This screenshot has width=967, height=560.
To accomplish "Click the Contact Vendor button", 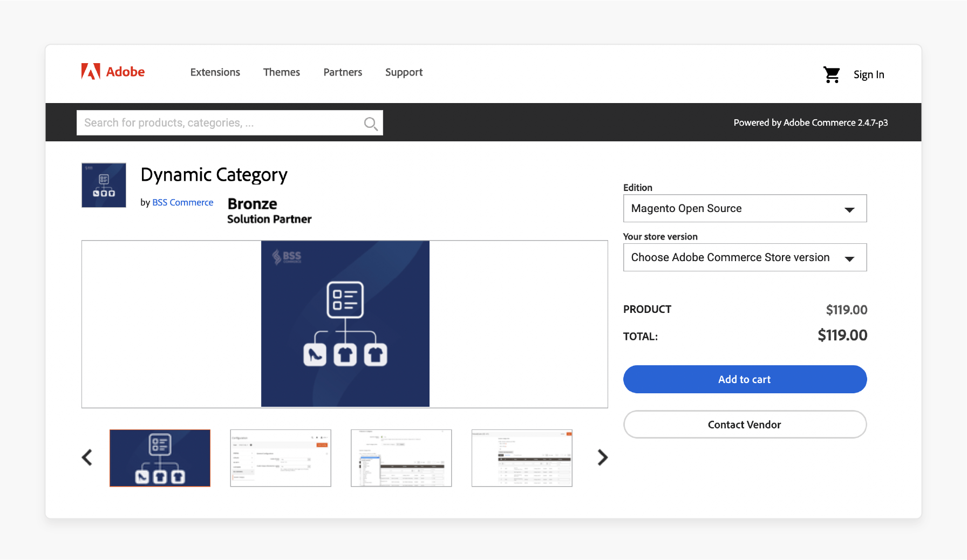I will (x=745, y=425).
